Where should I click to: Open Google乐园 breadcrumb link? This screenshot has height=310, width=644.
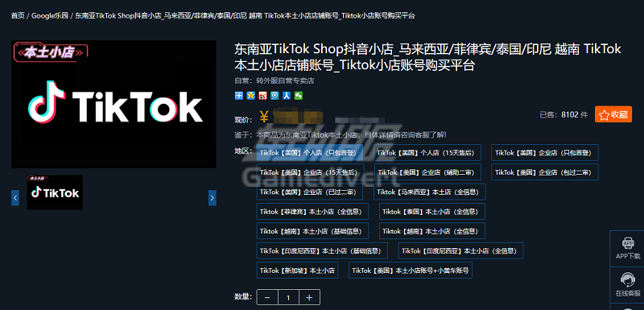click(x=49, y=16)
